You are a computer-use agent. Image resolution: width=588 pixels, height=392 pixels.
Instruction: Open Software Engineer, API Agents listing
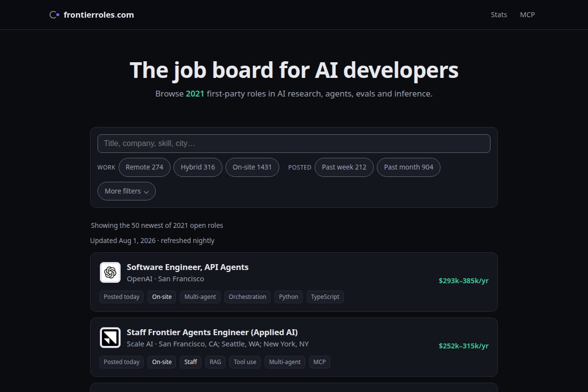[x=188, y=267]
